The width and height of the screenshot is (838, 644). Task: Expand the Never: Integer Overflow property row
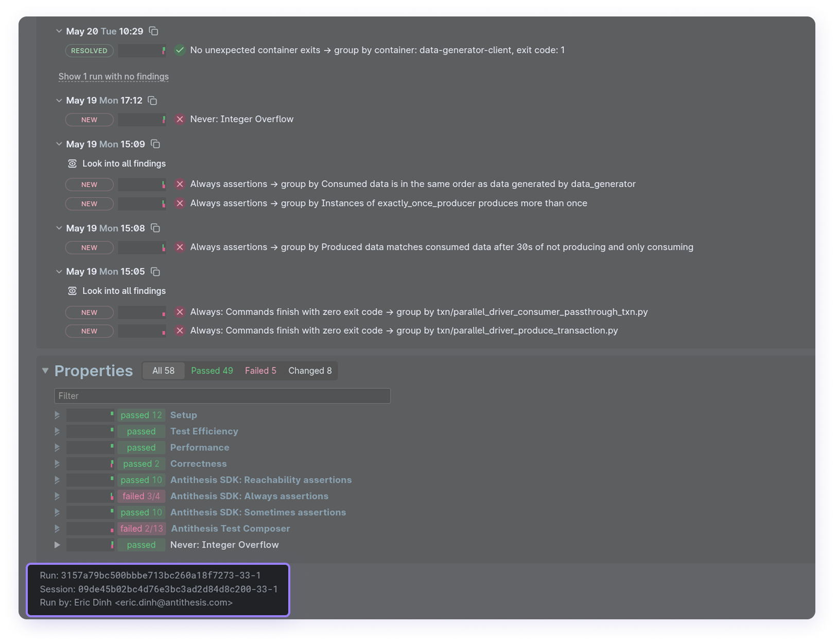[x=57, y=545]
